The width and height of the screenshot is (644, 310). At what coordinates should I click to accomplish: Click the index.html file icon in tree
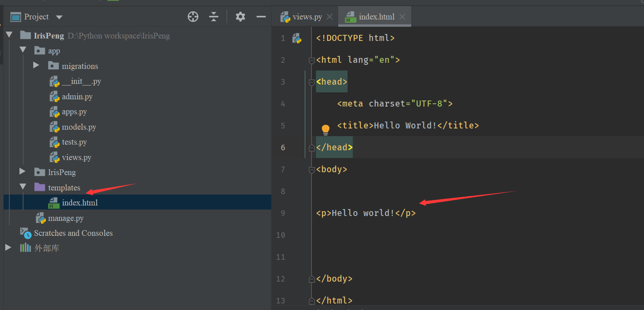coord(54,203)
